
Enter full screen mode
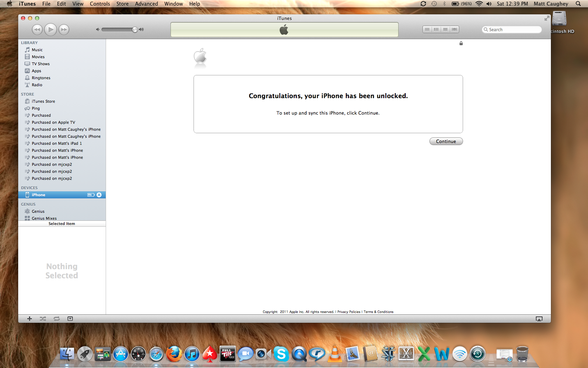point(547,18)
